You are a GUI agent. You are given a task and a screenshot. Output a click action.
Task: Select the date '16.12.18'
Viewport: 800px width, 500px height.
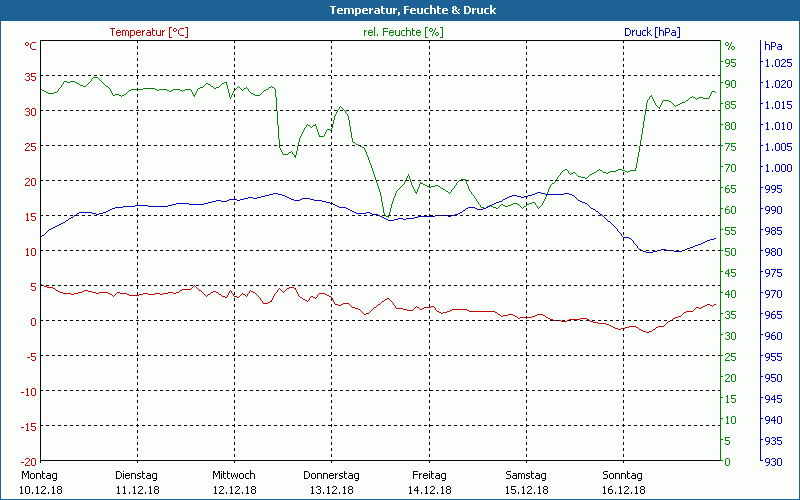[623, 490]
